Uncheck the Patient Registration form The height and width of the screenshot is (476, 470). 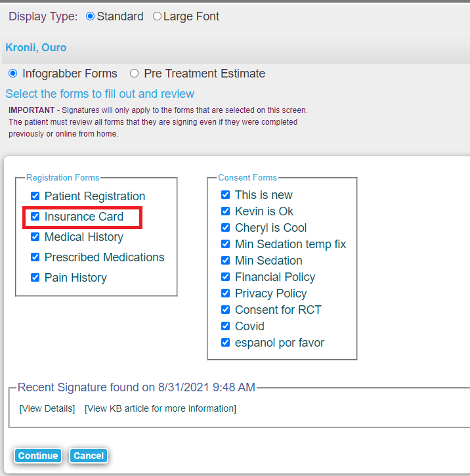point(35,196)
